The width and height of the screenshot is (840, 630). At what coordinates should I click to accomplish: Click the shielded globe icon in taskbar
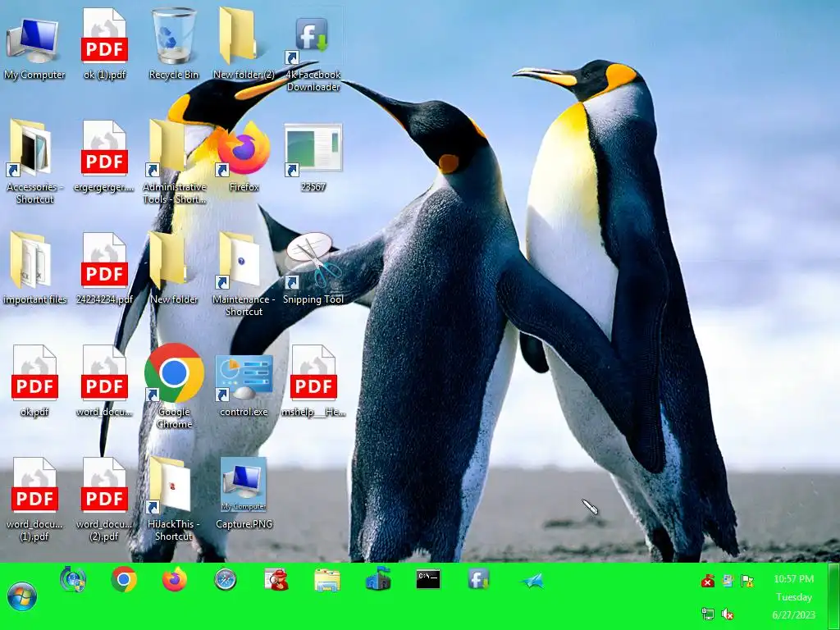pyautogui.click(x=73, y=579)
